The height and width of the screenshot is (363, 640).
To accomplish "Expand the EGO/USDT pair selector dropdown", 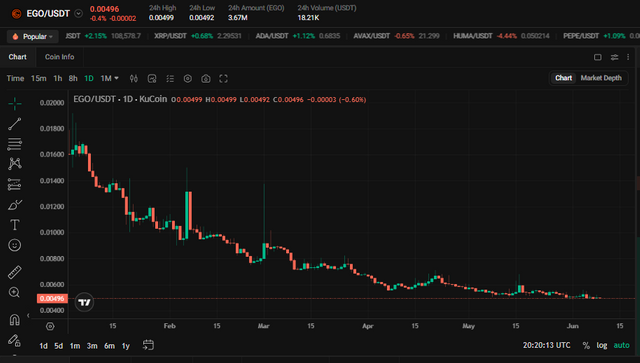I will 78,13.
